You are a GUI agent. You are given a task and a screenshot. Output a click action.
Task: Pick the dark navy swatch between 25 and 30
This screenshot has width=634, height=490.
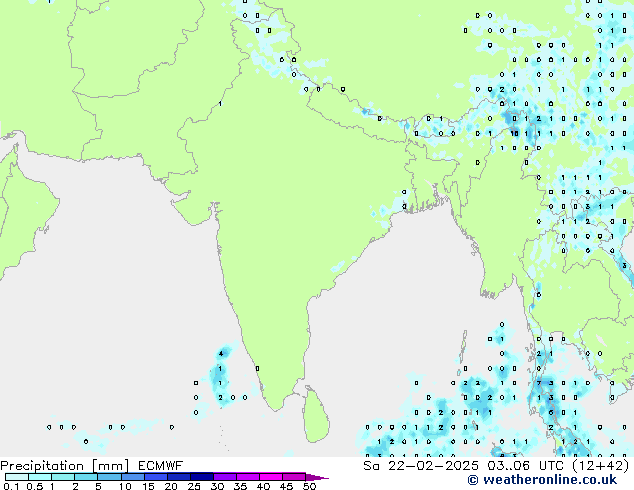click(202, 477)
